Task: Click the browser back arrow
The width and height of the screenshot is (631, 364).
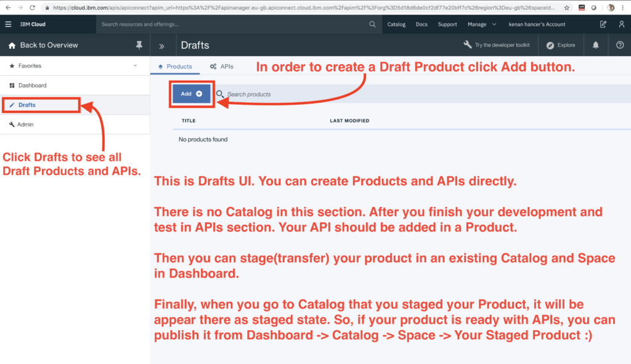Action: (x=8, y=7)
